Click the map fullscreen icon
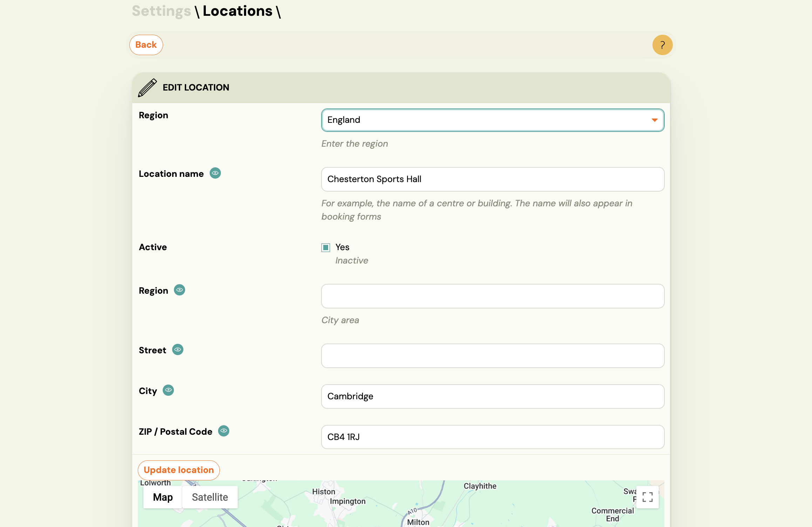 (x=647, y=497)
